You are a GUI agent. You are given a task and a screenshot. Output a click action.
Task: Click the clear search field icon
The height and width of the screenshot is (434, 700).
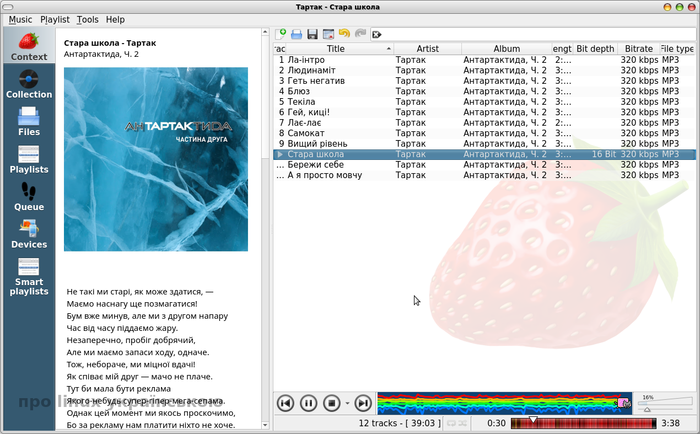(x=376, y=34)
